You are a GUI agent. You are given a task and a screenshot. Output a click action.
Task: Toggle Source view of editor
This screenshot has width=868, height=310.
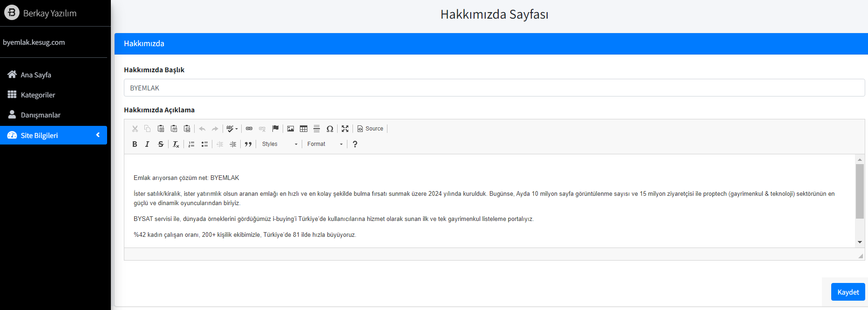tap(370, 129)
